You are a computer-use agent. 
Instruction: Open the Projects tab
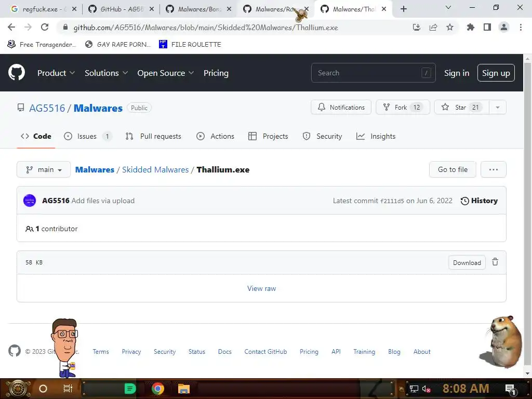coord(268,136)
